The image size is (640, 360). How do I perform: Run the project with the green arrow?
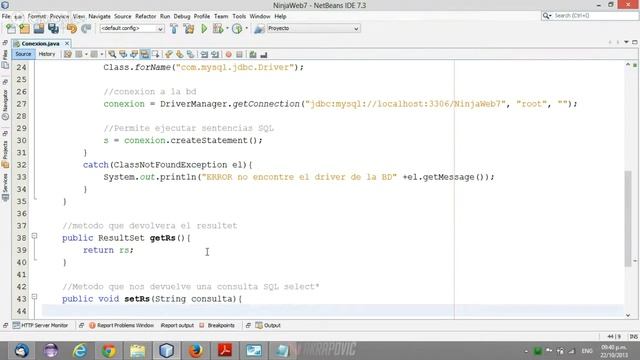tap(204, 29)
